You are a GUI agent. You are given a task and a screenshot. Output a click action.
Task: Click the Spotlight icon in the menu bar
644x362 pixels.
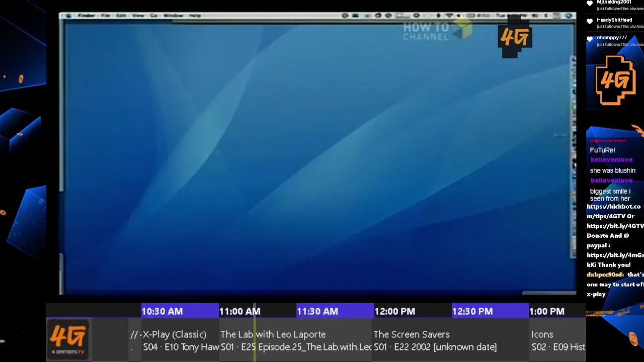point(569,16)
